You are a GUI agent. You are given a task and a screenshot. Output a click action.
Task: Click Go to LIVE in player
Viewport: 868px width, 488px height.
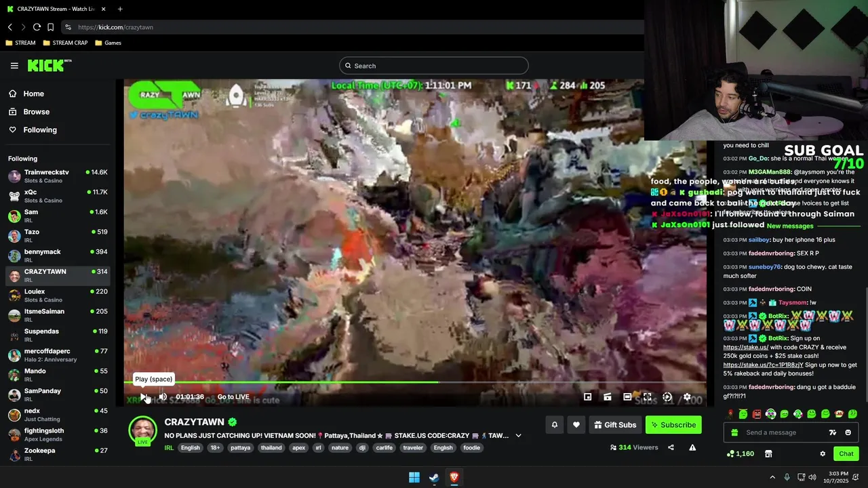click(x=233, y=397)
